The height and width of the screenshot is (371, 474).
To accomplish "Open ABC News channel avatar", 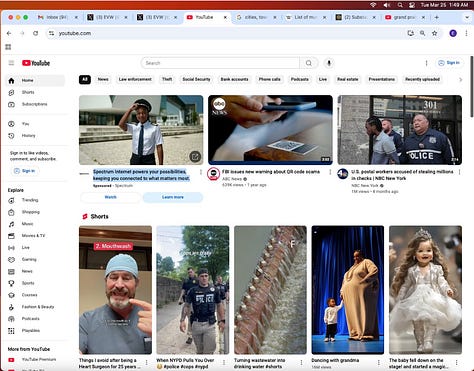I will (x=213, y=174).
